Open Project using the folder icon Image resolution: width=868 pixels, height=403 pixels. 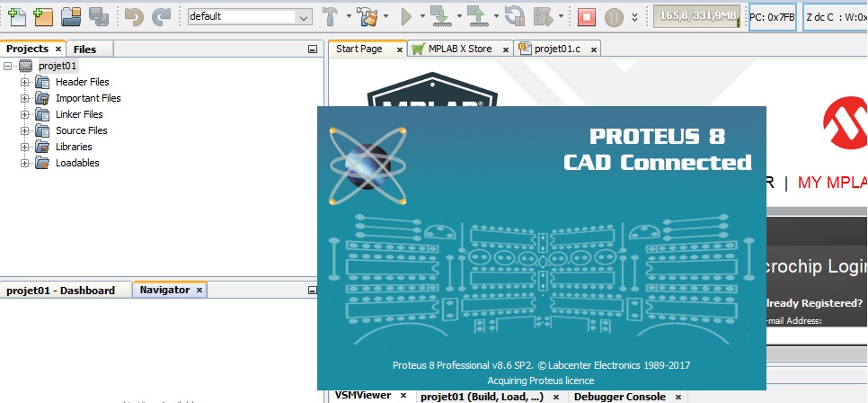[71, 16]
